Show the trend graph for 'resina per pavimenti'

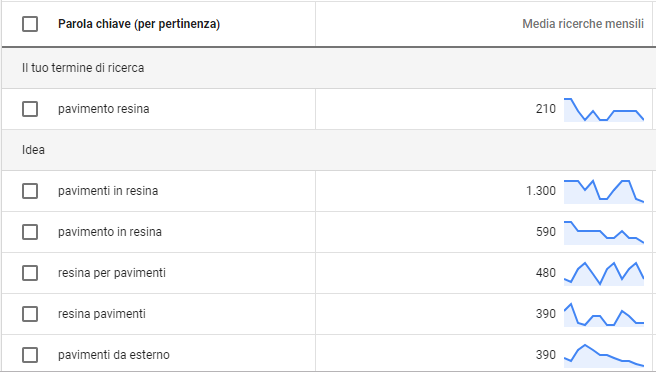tap(604, 274)
